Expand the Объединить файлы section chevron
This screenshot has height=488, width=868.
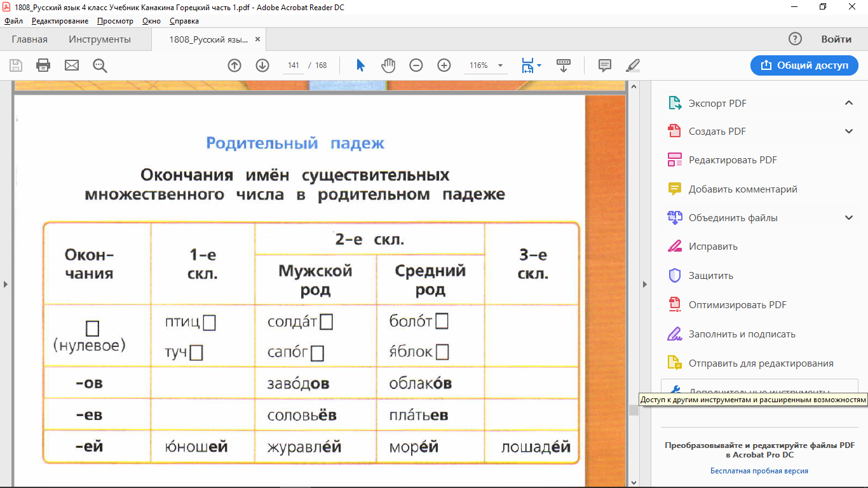point(849,218)
